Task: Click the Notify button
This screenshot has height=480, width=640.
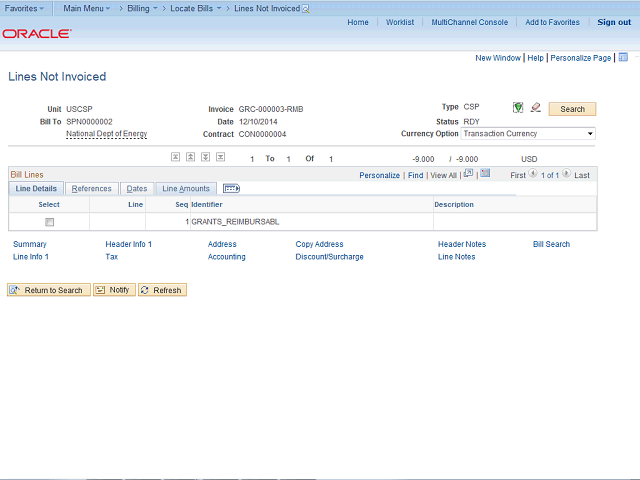Action: (x=114, y=290)
